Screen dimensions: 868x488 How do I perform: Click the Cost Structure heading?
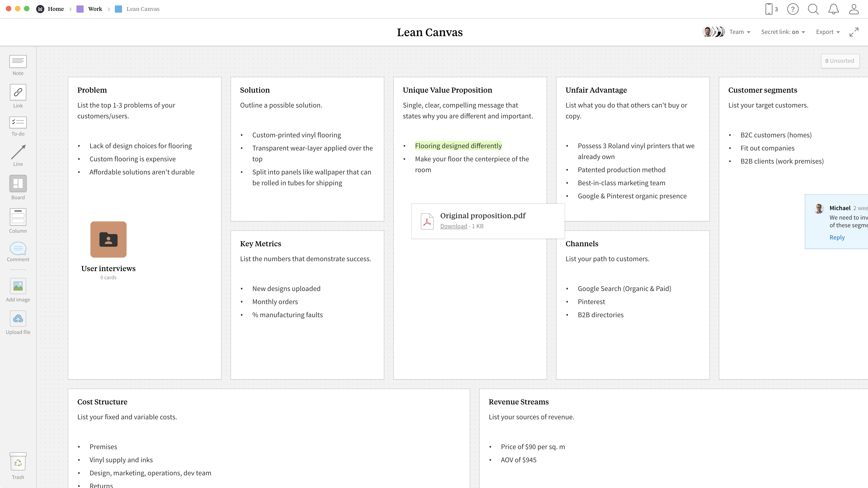102,402
